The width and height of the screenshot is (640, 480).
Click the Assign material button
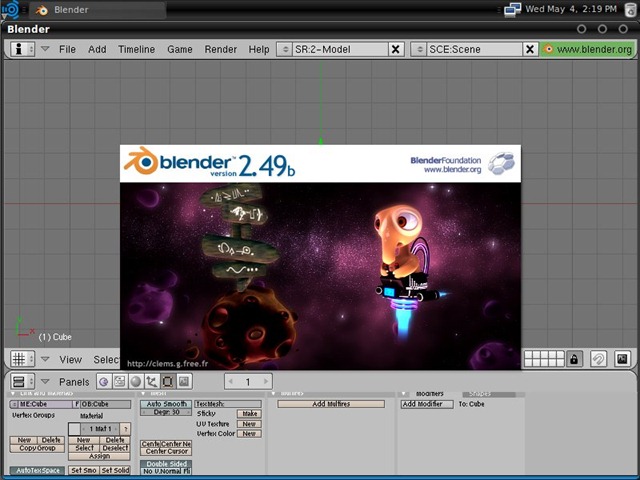click(99, 456)
